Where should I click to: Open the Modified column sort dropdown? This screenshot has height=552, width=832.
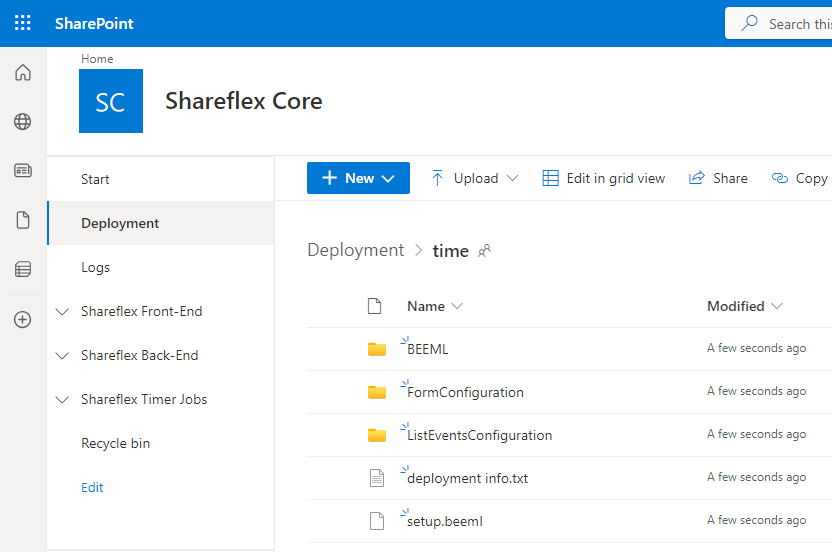point(777,306)
